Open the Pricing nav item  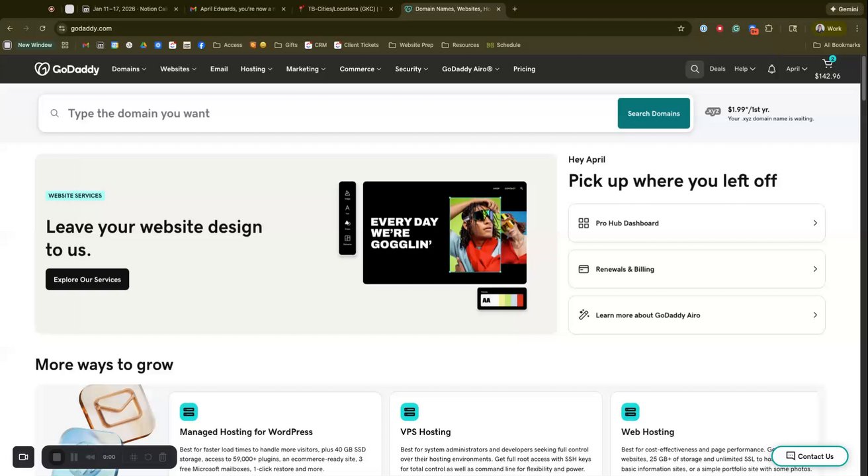pyautogui.click(x=524, y=69)
